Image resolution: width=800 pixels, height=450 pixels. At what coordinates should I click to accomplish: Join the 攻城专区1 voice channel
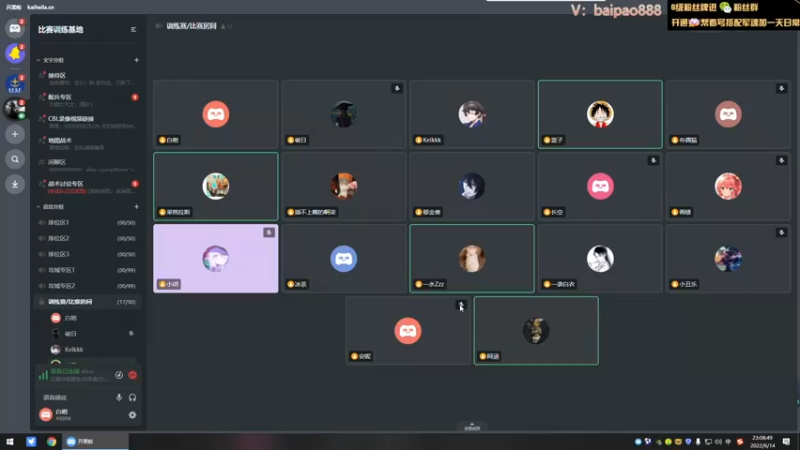point(88,270)
